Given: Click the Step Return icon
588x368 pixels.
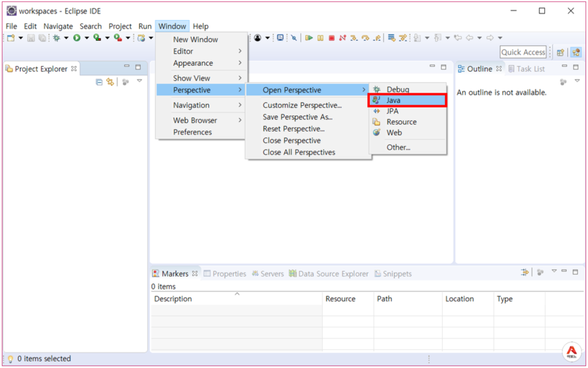Looking at the screenshot, I should point(377,38).
